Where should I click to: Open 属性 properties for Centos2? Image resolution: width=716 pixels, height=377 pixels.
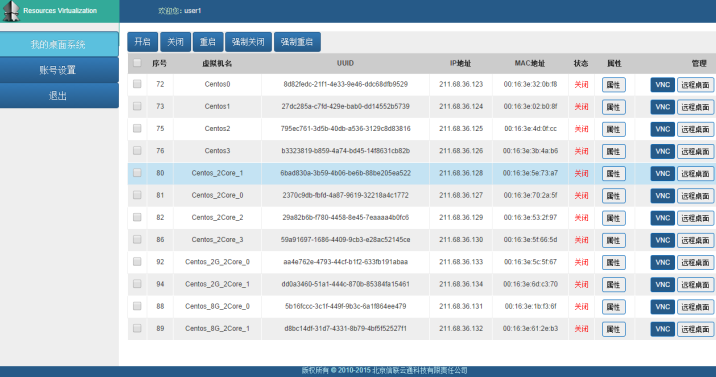[x=614, y=129]
